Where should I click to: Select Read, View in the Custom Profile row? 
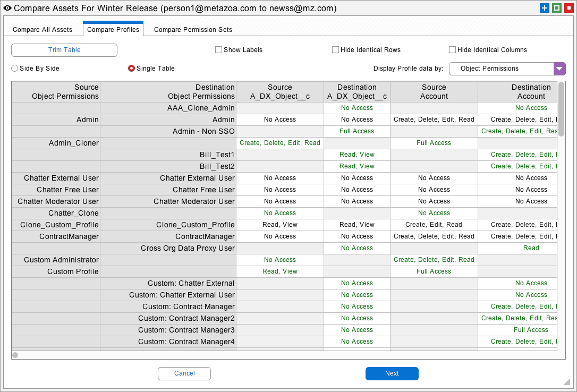coord(280,271)
